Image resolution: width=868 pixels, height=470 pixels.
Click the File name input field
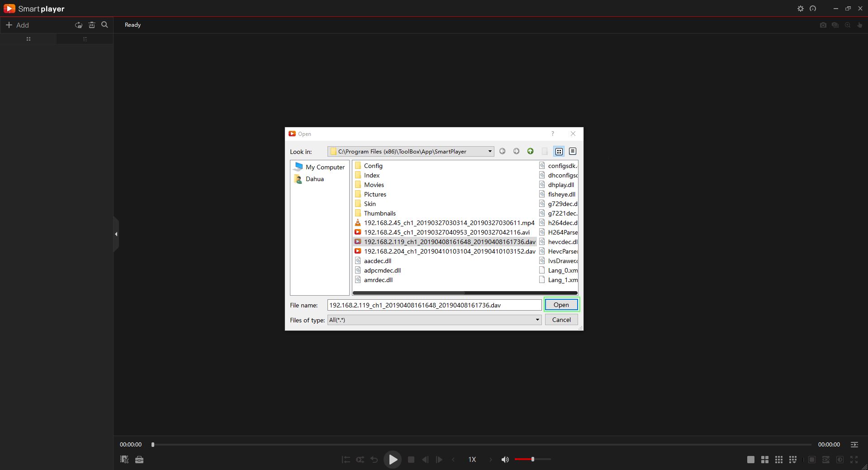[434, 305]
